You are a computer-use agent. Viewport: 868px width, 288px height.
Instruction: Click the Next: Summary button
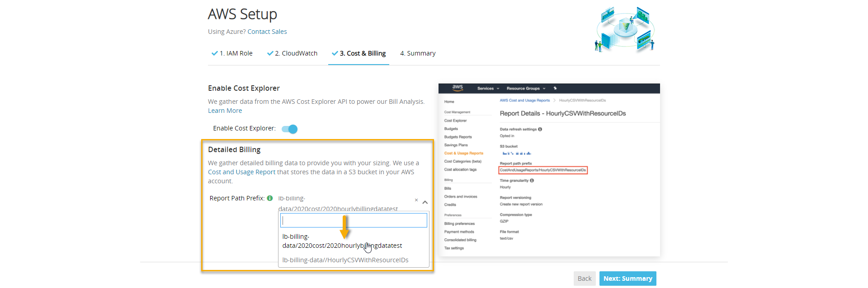point(628,279)
